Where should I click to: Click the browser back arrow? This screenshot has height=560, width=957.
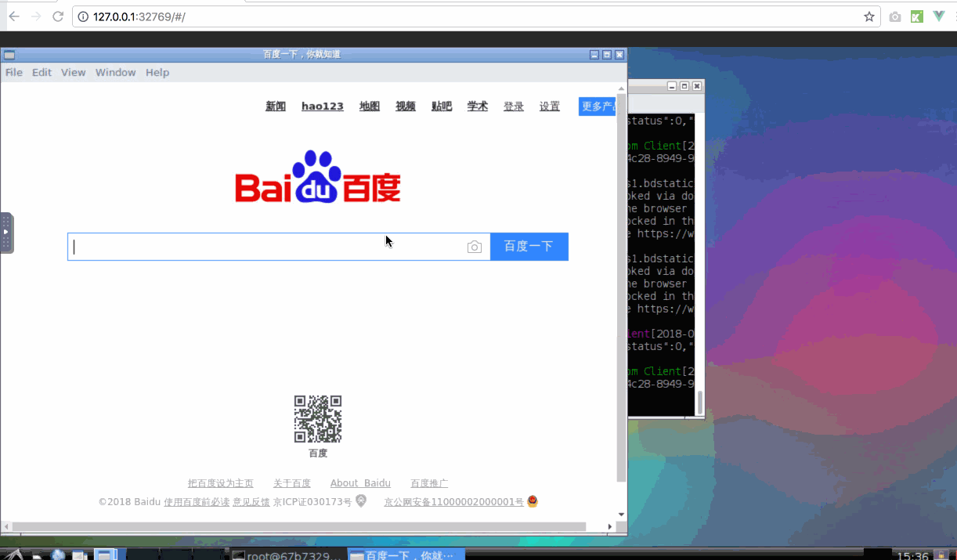[13, 16]
